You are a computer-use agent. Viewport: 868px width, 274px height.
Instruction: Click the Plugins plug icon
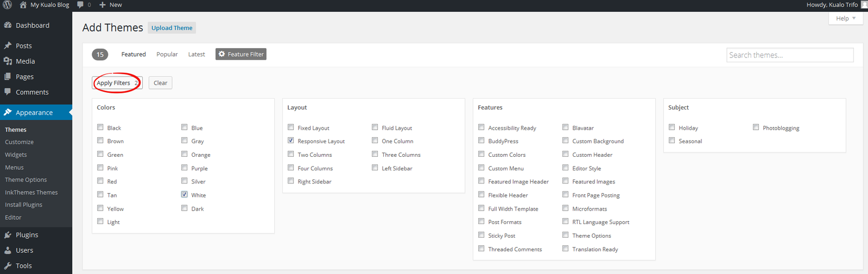(8, 235)
